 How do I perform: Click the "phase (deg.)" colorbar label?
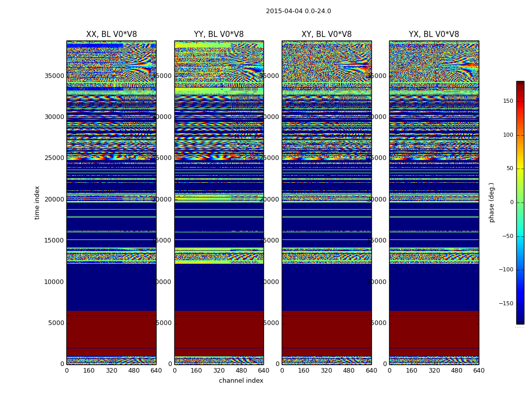[491, 202]
